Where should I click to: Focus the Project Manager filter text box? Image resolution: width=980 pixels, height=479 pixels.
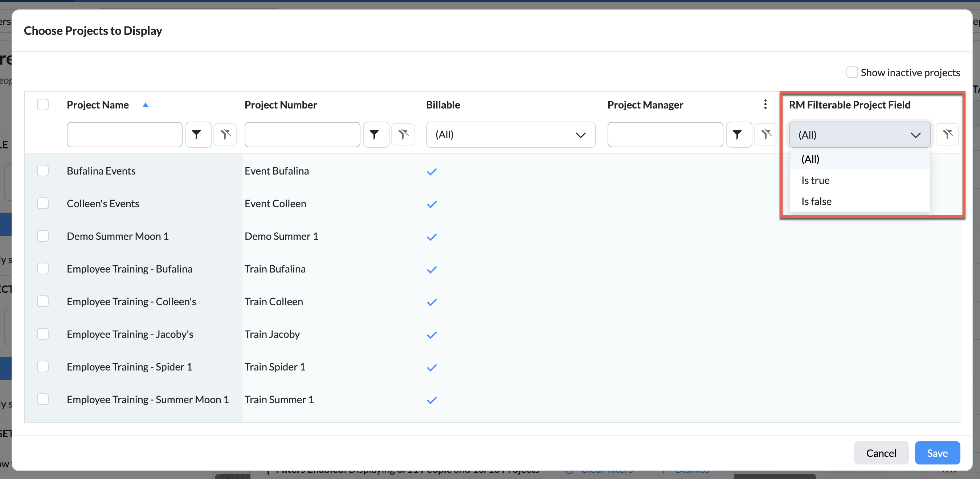point(665,134)
